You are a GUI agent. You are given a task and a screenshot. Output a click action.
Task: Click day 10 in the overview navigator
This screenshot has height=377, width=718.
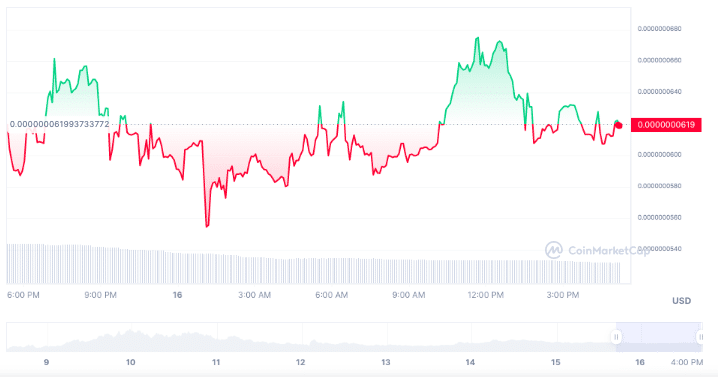131,362
